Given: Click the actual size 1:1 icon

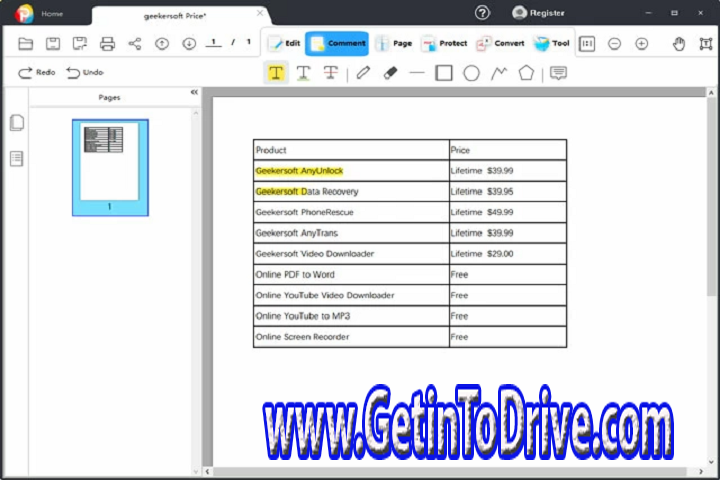Looking at the screenshot, I should pos(587,44).
